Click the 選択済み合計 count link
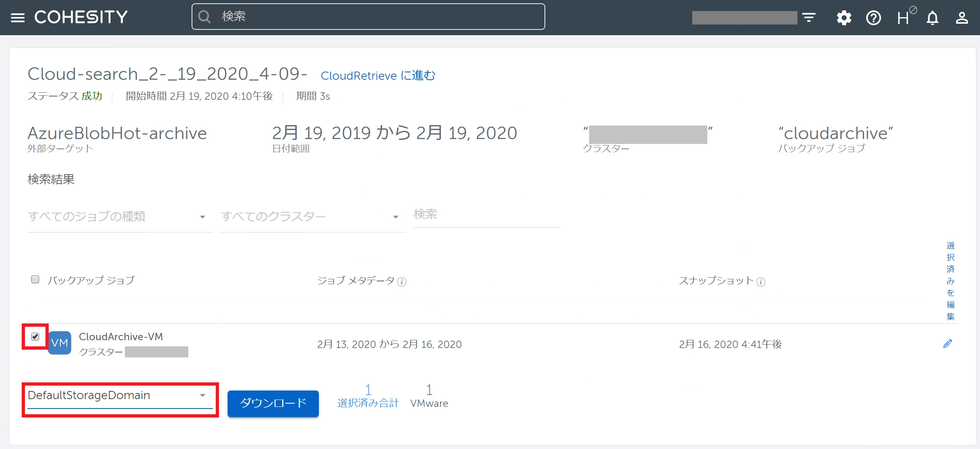This screenshot has height=449, width=980. point(368,396)
